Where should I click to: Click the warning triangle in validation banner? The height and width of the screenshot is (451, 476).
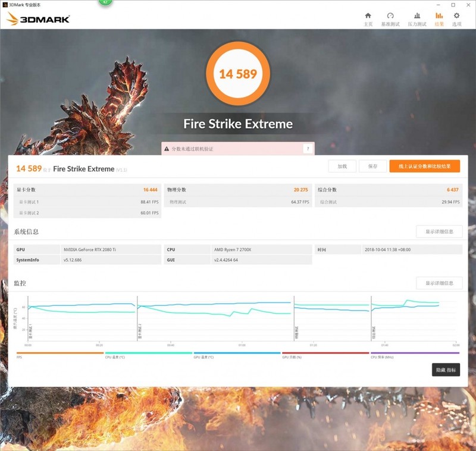[167, 149]
